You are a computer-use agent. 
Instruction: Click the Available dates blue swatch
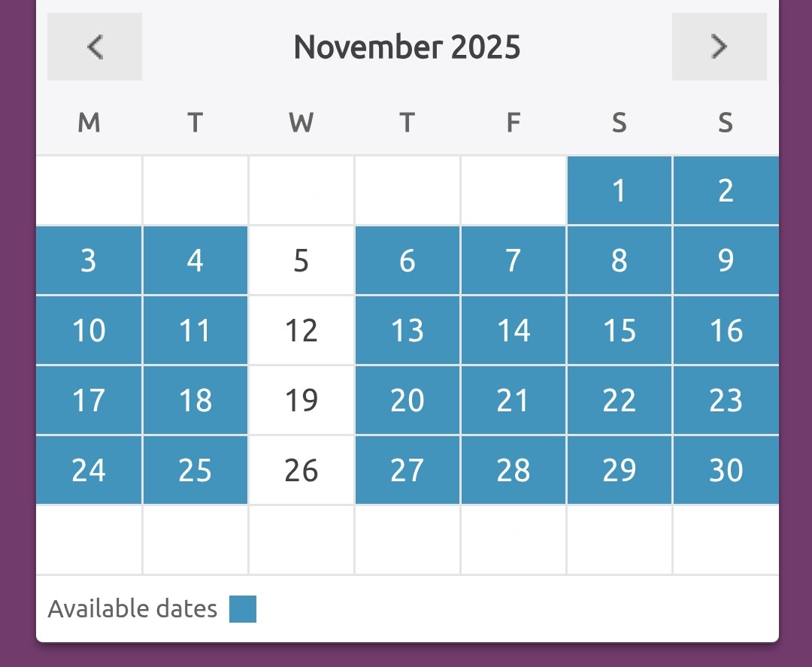click(243, 609)
